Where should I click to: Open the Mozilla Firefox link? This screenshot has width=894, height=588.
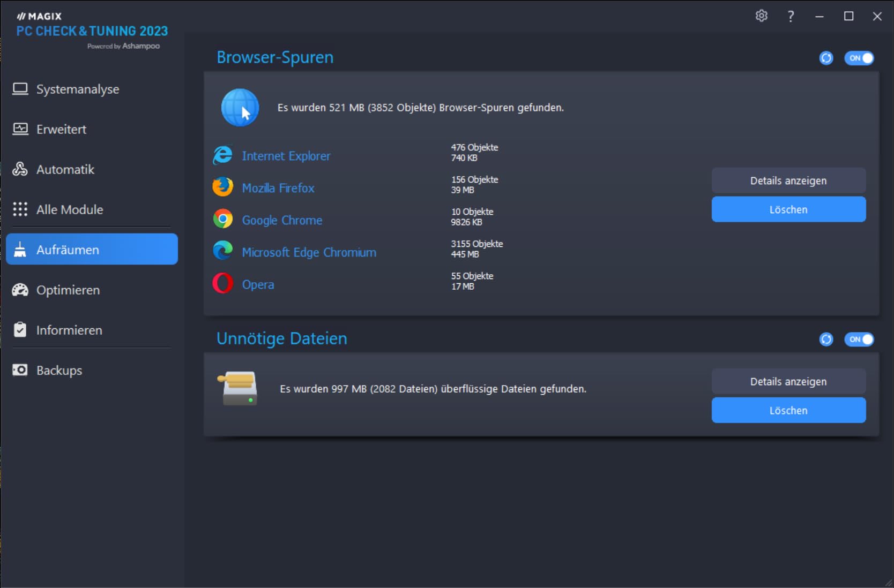coord(278,188)
